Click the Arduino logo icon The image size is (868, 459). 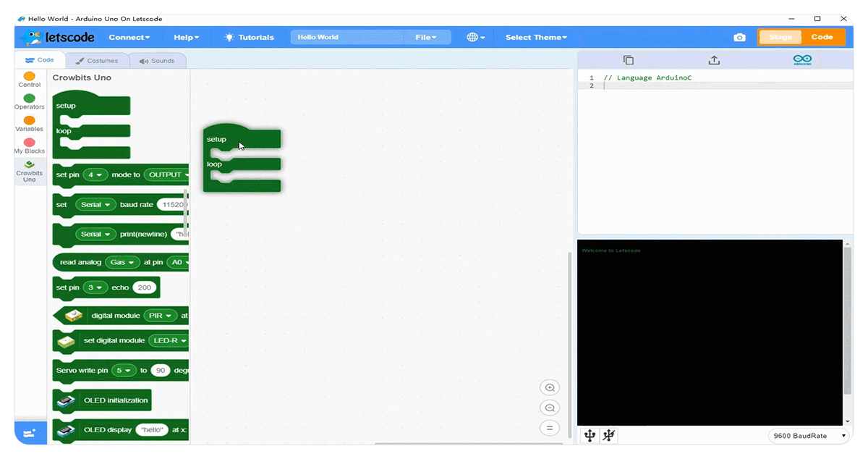pos(802,60)
